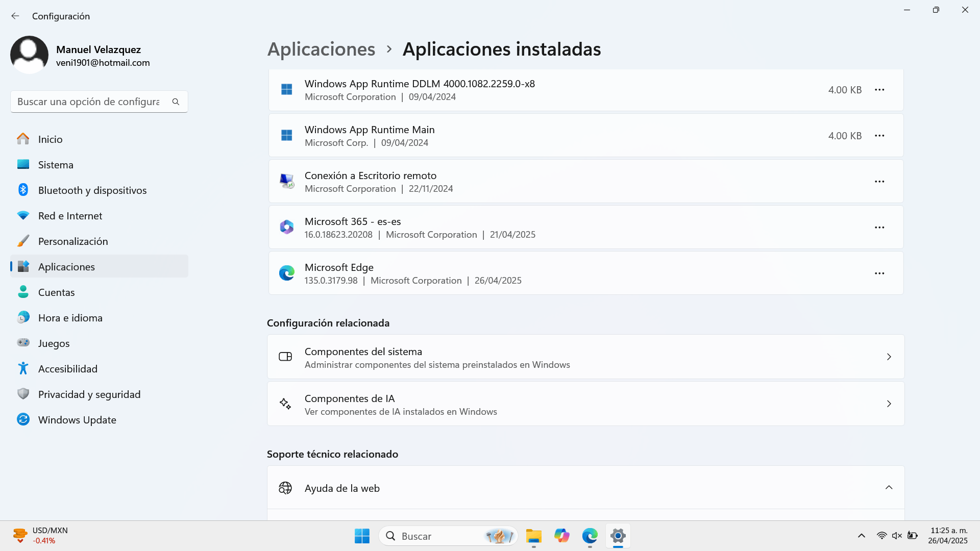The width and height of the screenshot is (980, 551).
Task: Open Privacidad y seguridad settings
Action: tap(89, 394)
